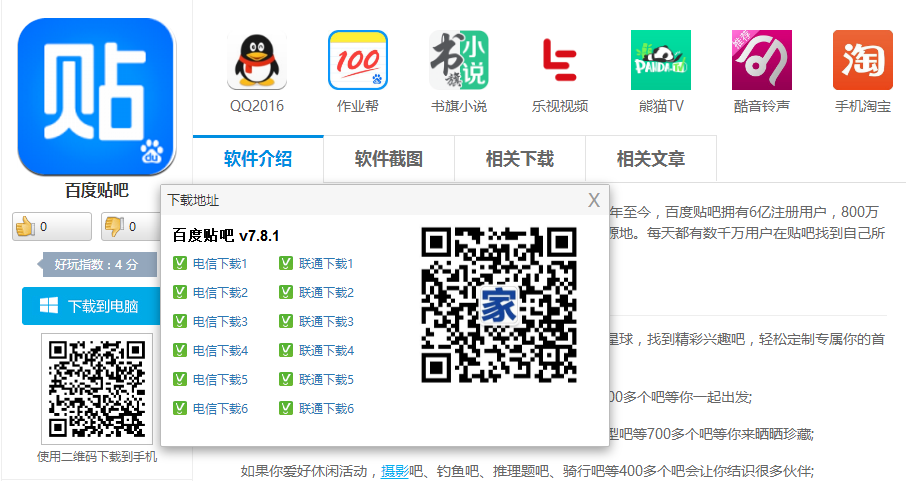Open the QQ2016 penguin app icon
The width and height of the screenshot is (906, 481).
[257, 60]
